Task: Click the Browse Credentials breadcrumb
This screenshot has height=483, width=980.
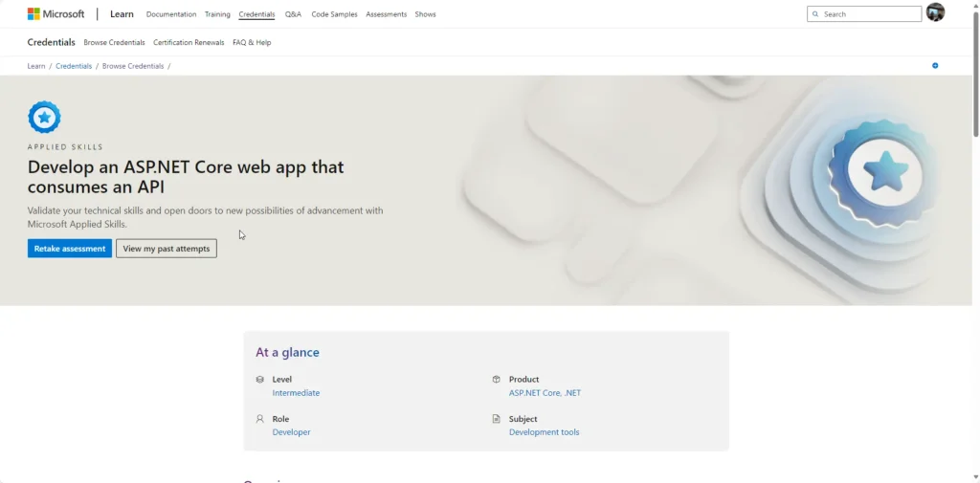Action: (133, 66)
